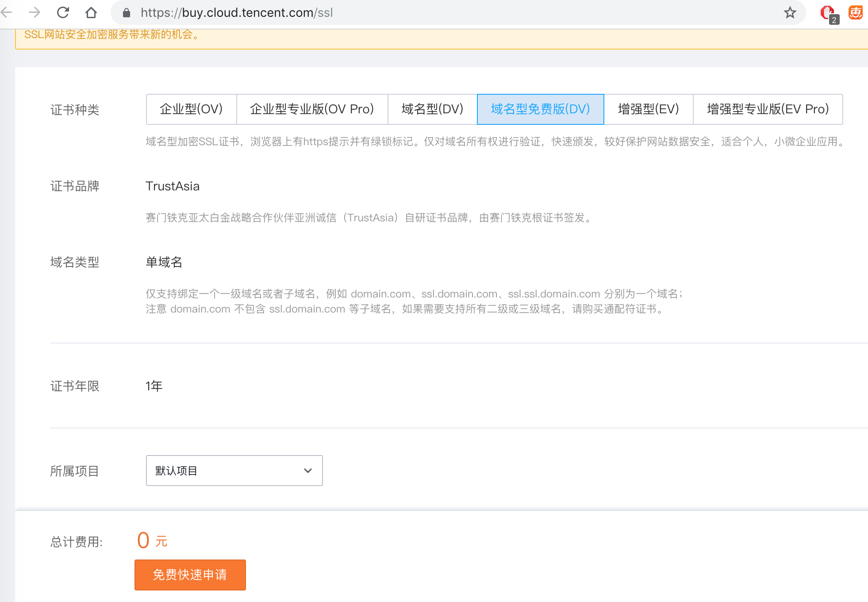Select the 增强型专业版(EV Pro) tab
Screen dimensions: 868x602
[x=768, y=109]
